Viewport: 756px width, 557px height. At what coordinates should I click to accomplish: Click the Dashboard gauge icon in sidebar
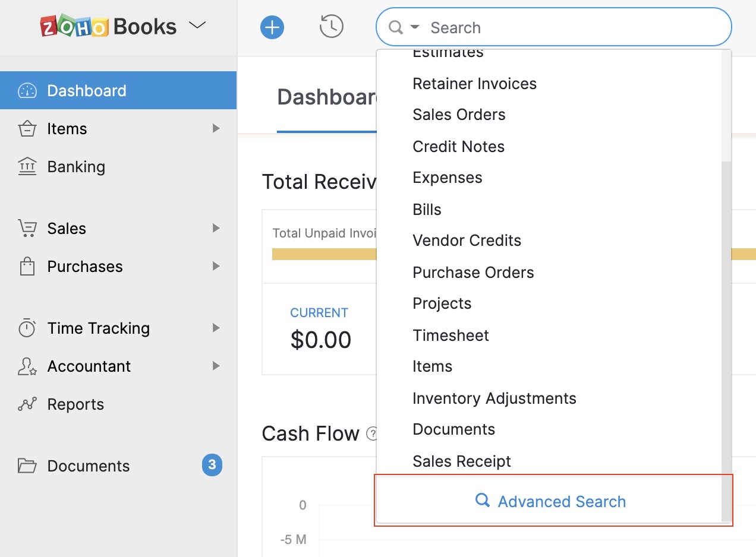pos(26,90)
